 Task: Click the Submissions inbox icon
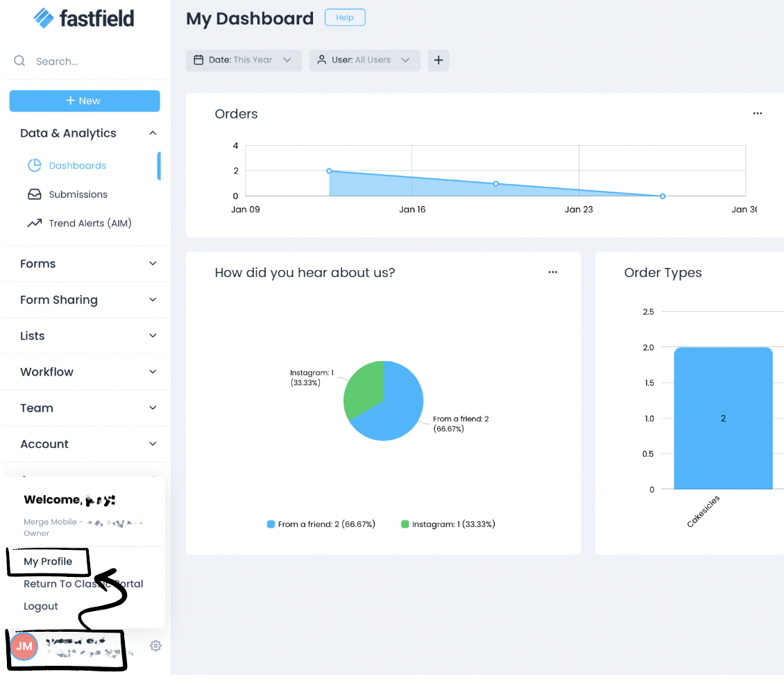pos(35,194)
